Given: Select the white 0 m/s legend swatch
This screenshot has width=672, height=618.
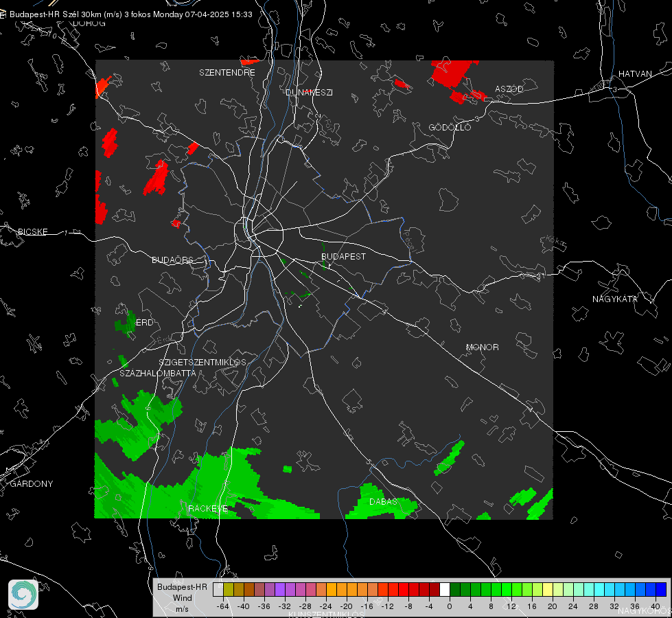Looking at the screenshot, I should click(445, 590).
